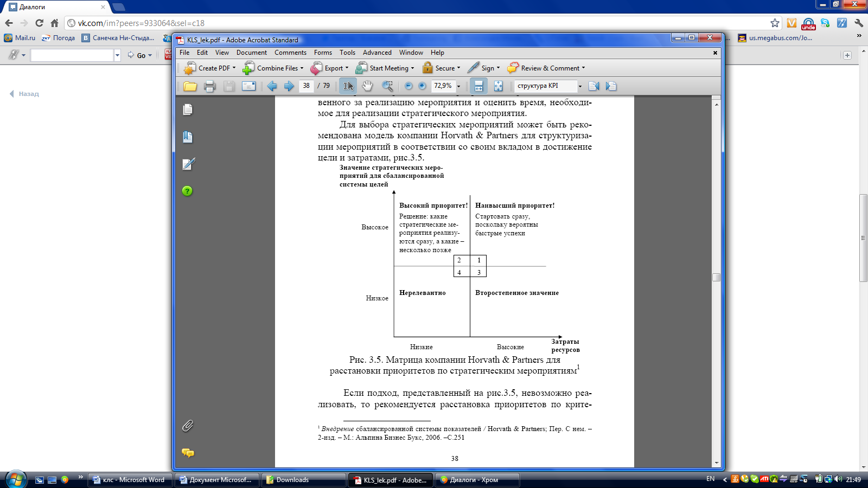Go to Chrome home page icon
Viewport: 868px width, 488px height.
tap(54, 23)
